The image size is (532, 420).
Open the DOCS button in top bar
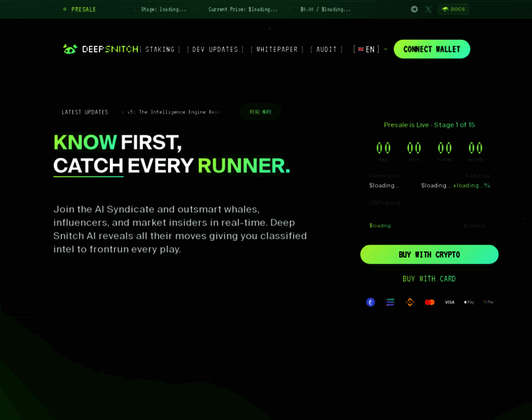click(x=454, y=9)
